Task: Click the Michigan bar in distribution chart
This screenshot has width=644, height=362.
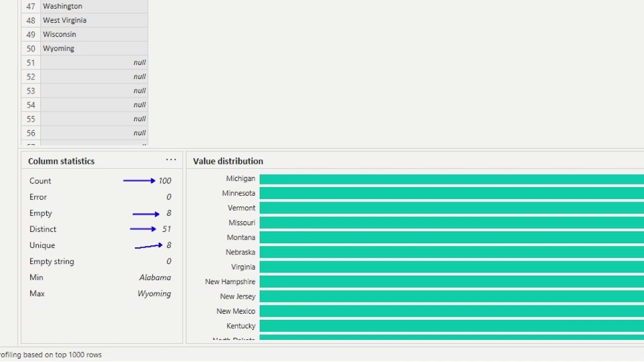Action: point(452,179)
